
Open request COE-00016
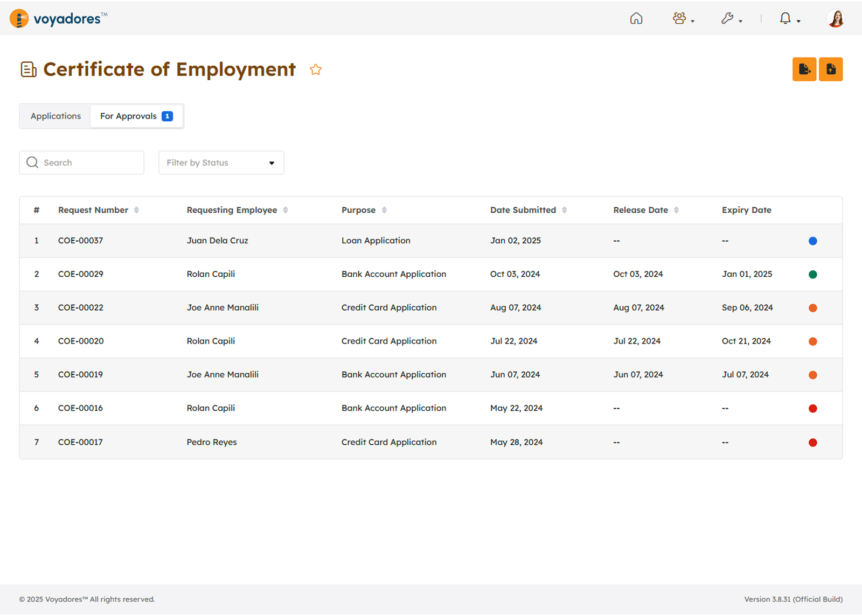[x=80, y=408]
